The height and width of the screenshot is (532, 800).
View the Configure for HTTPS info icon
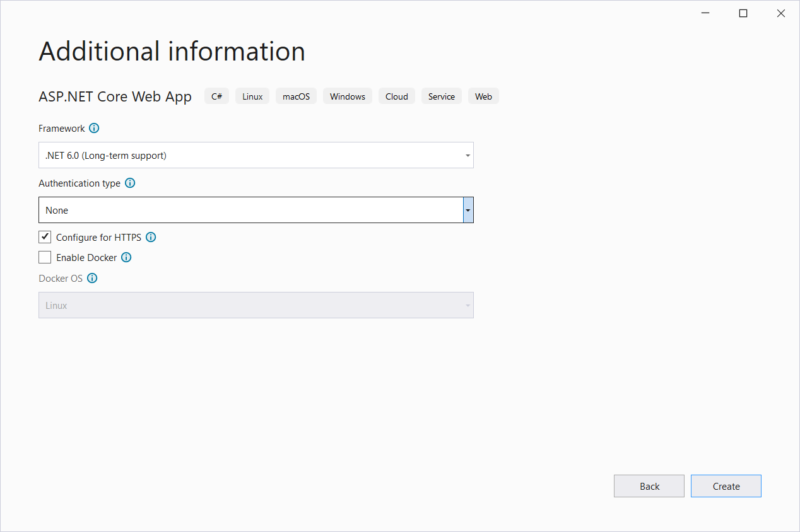coord(151,238)
